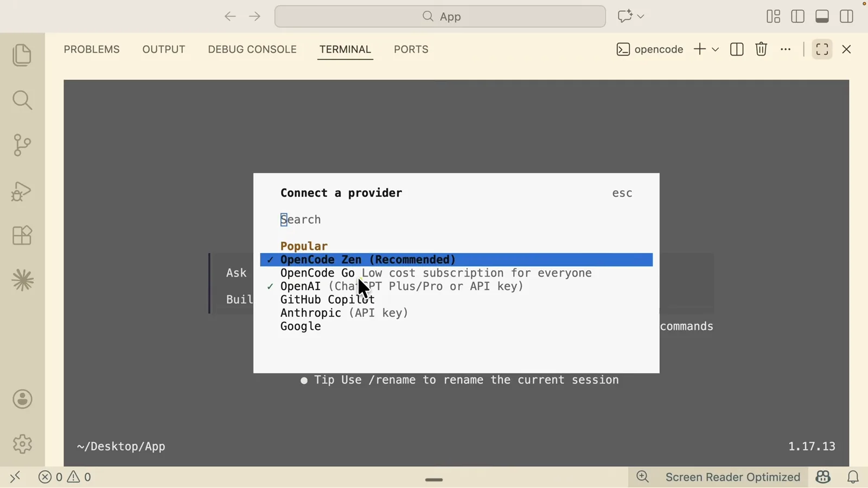Click the zoom magnifier status icon
The height and width of the screenshot is (488, 868).
point(642,477)
